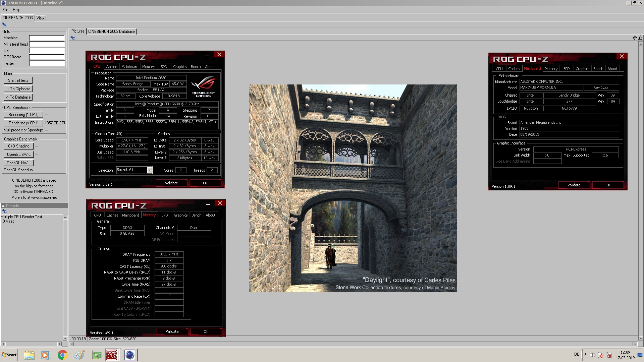Open SPD tab in the Memory CPU-Z window
The width and height of the screenshot is (644, 362).
click(x=165, y=215)
